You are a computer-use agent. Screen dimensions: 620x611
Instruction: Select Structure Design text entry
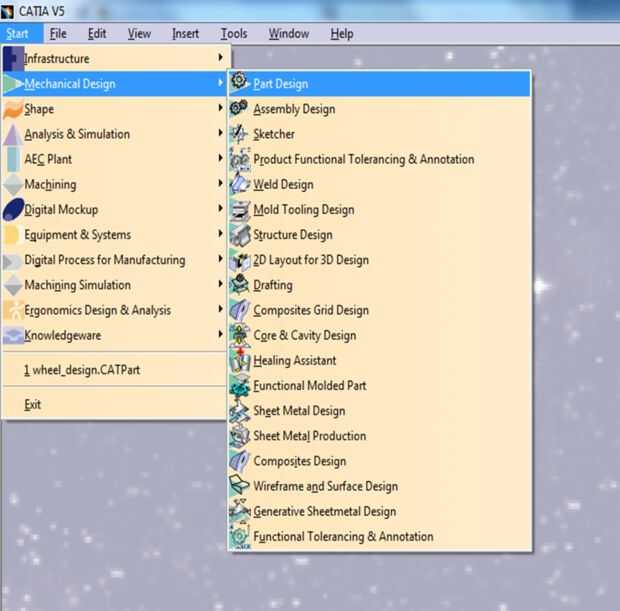tap(293, 235)
